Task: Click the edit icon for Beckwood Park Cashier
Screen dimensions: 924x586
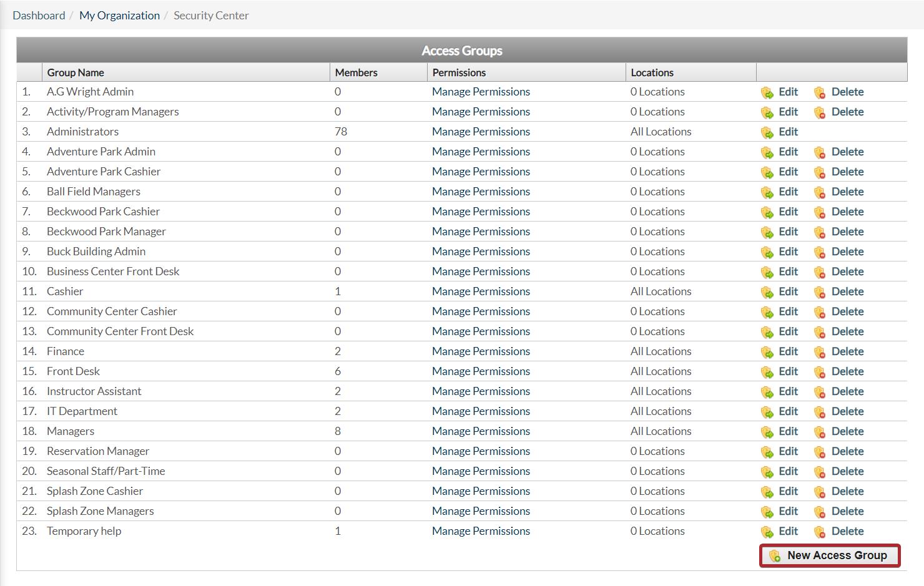Action: [x=767, y=213]
